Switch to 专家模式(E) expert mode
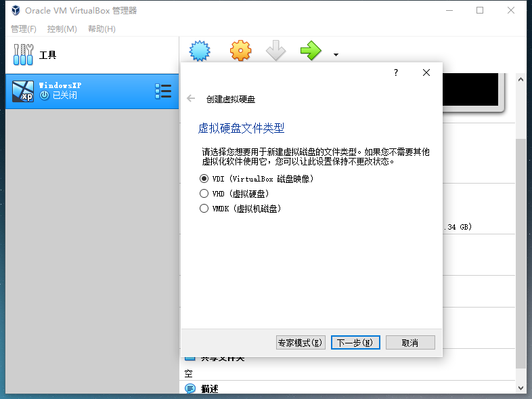 point(301,343)
